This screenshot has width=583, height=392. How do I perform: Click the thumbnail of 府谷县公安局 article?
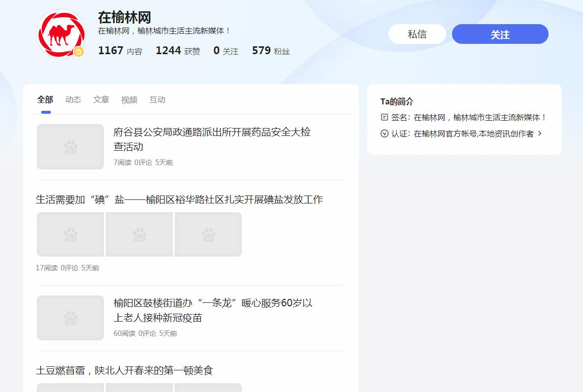pyautogui.click(x=70, y=147)
